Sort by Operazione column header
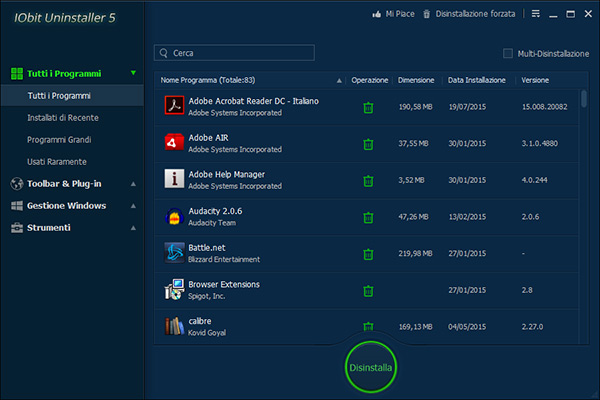Image resolution: width=600 pixels, height=400 pixels. coord(370,80)
